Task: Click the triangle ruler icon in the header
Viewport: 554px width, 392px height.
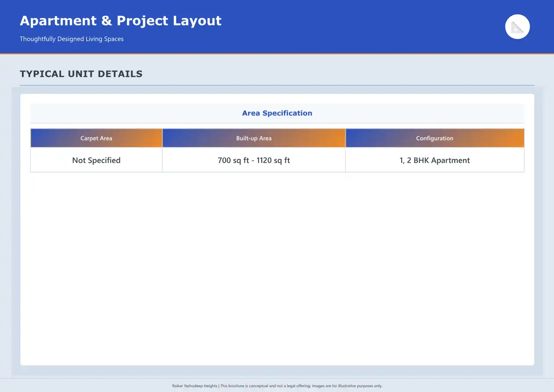Action: [518, 27]
